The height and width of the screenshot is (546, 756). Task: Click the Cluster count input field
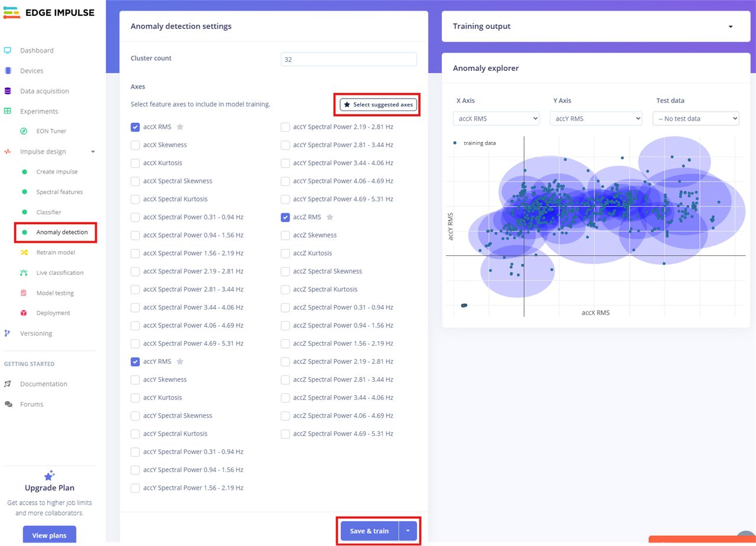(349, 59)
